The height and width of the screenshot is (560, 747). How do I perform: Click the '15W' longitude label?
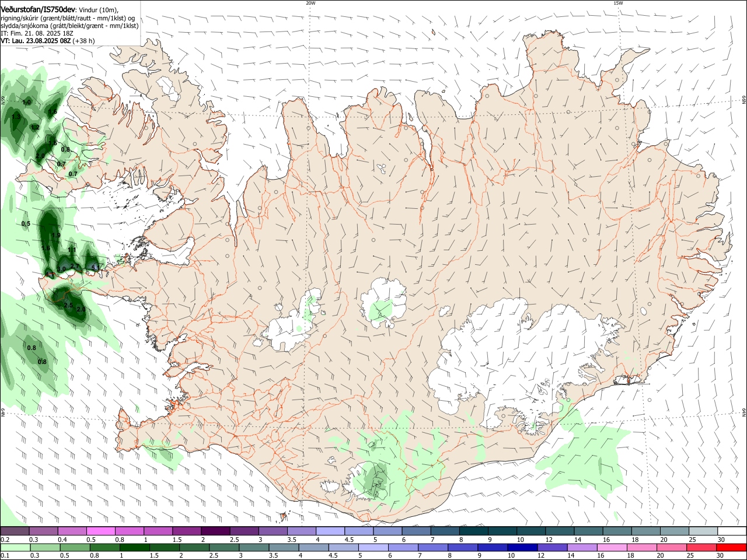pyautogui.click(x=618, y=3)
